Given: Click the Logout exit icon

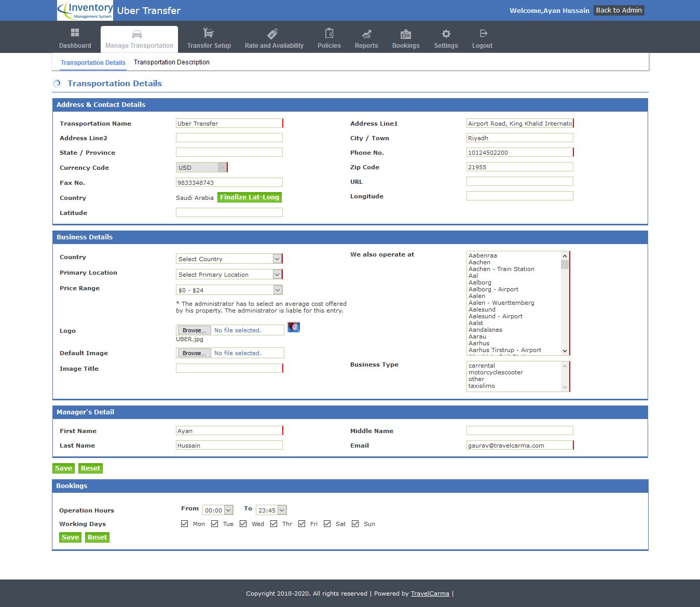Looking at the screenshot, I should 483,33.
